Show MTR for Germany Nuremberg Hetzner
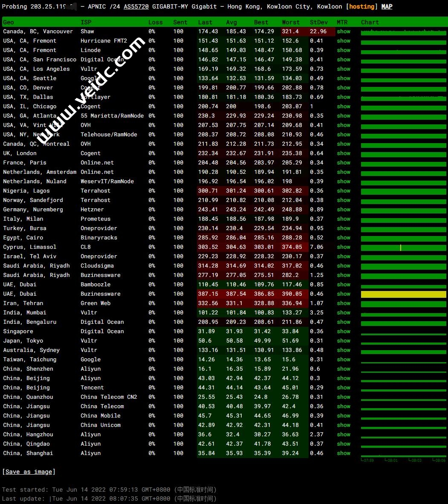 344,209
